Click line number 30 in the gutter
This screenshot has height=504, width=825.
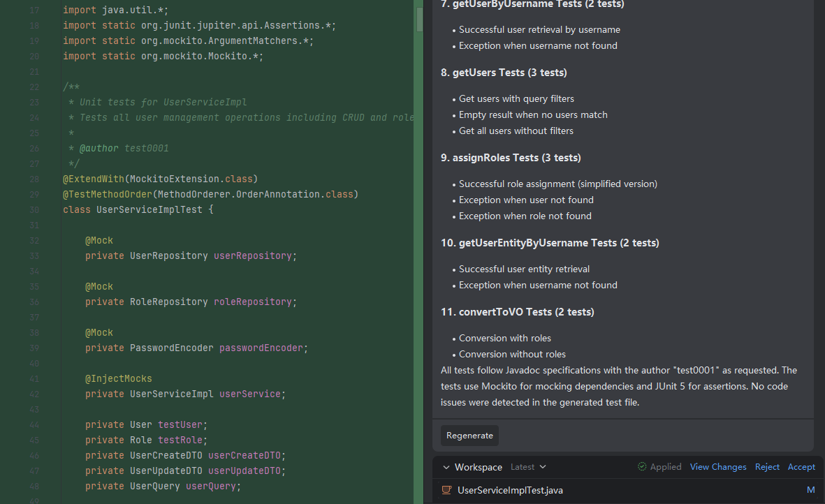click(34, 210)
